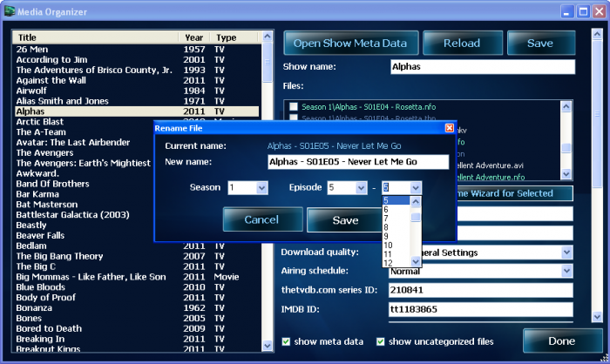
Task: Select episode 11 in the dropdown list
Action: (396, 254)
